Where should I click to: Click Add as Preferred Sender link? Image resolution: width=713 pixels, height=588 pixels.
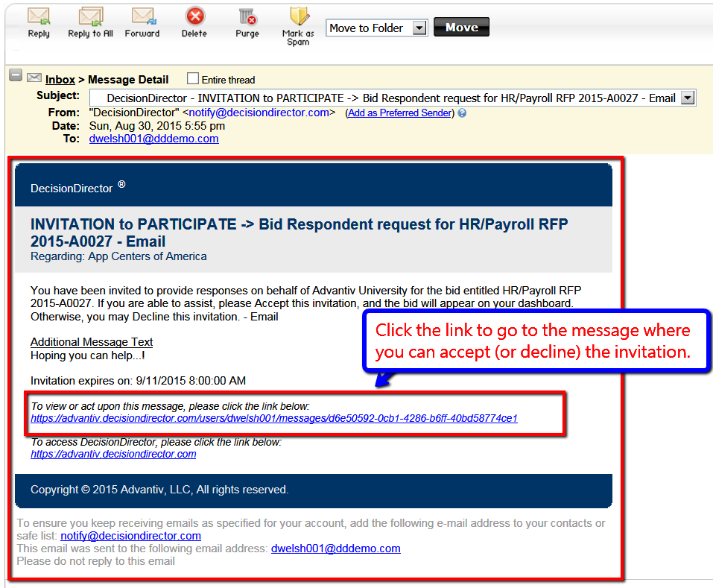(x=400, y=113)
